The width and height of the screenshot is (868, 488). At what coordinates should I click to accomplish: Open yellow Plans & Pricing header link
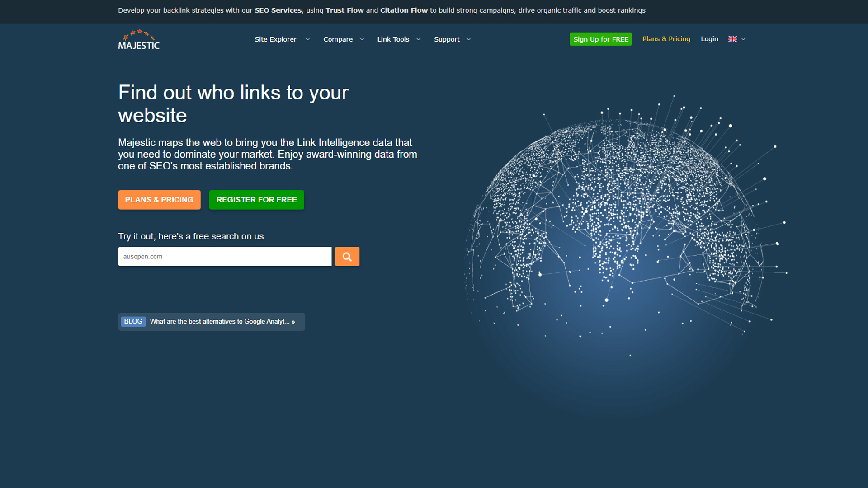pos(666,39)
